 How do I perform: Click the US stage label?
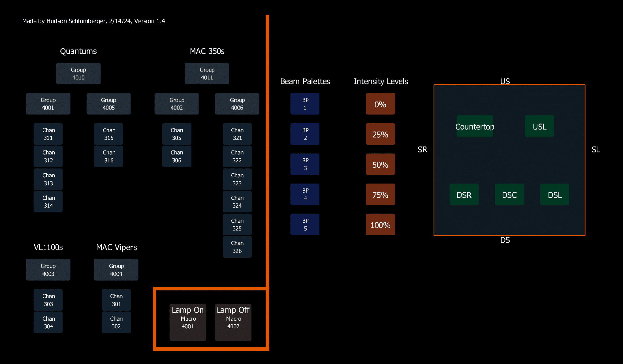[505, 81]
